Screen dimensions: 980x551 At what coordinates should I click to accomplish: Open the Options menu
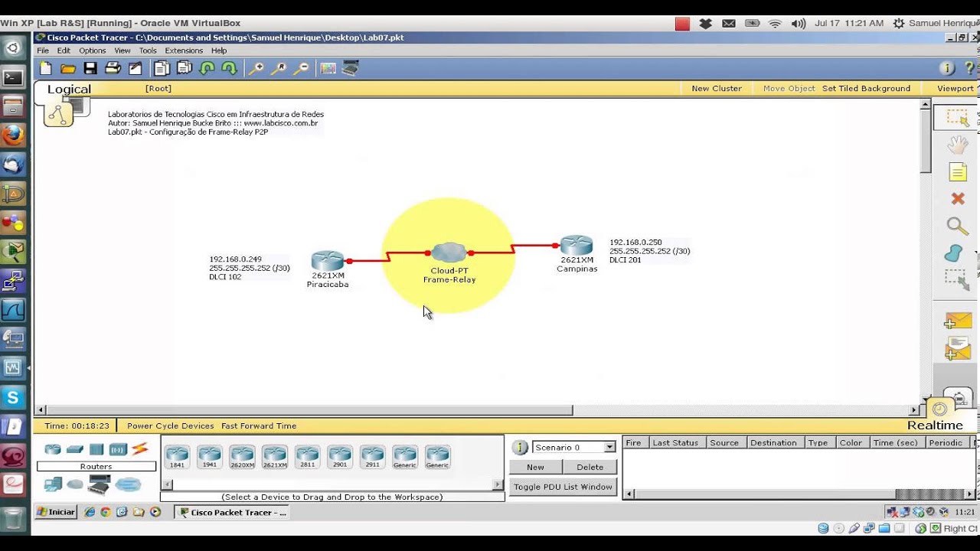click(x=93, y=51)
